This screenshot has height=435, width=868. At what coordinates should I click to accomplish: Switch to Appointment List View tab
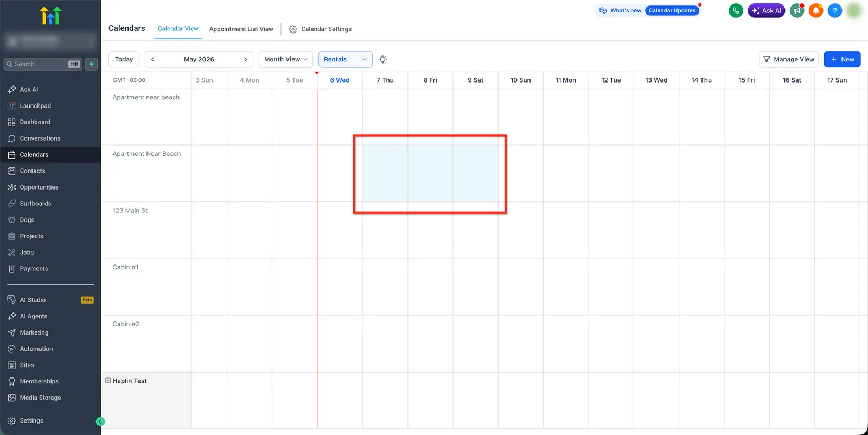[241, 29]
